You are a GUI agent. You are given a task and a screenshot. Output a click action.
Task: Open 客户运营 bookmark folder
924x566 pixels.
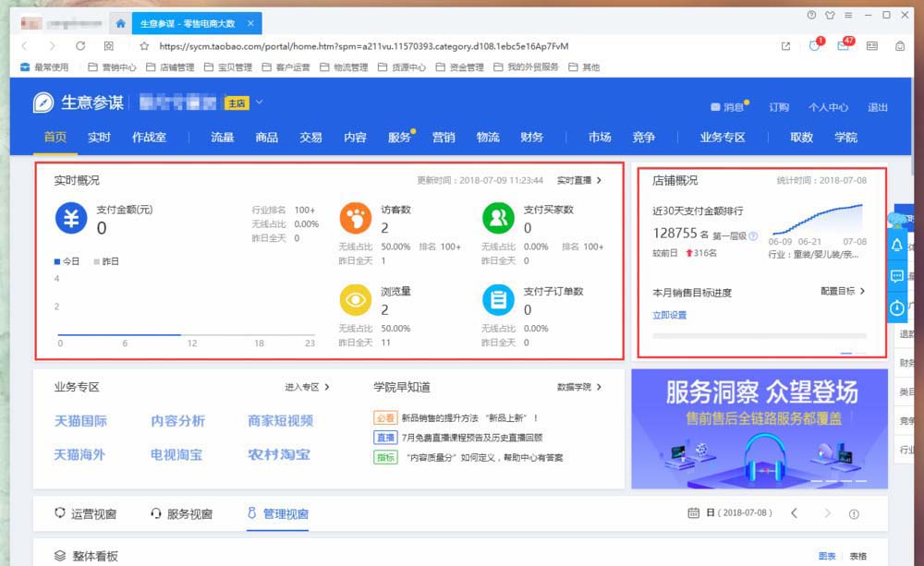pos(286,67)
